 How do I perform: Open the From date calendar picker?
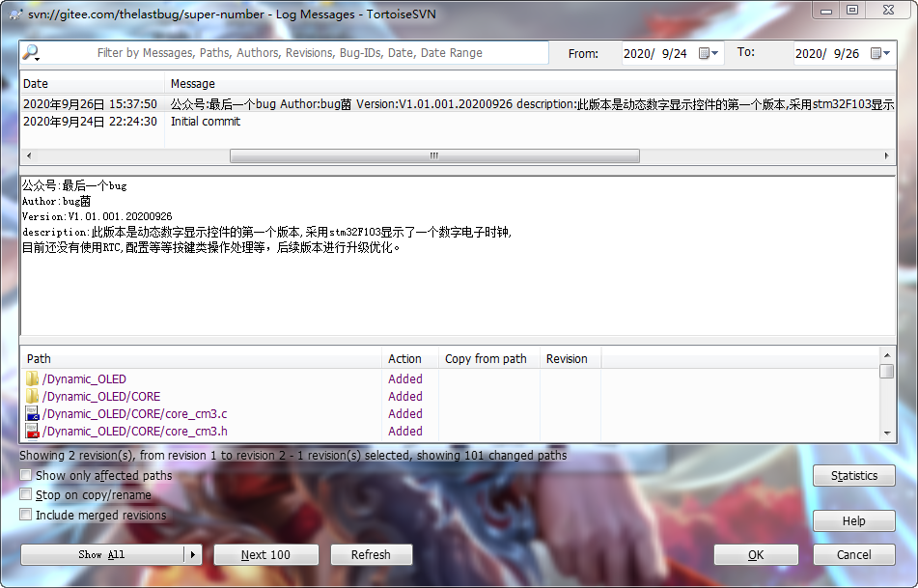point(709,54)
